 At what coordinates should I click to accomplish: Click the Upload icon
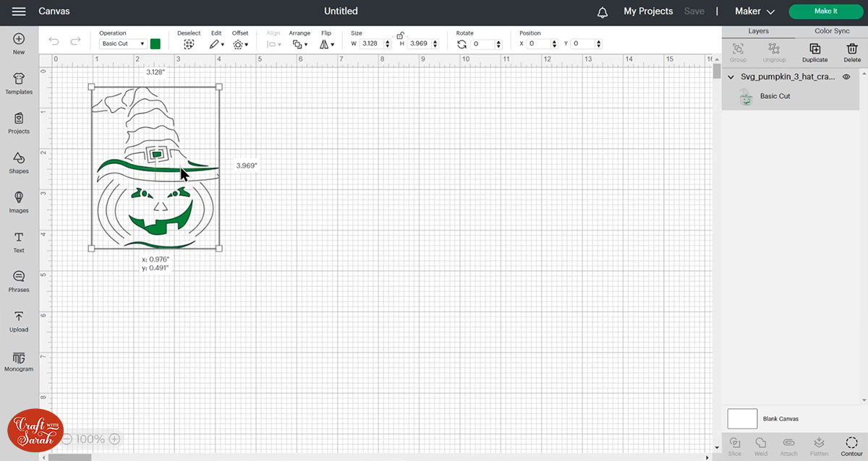[19, 321]
